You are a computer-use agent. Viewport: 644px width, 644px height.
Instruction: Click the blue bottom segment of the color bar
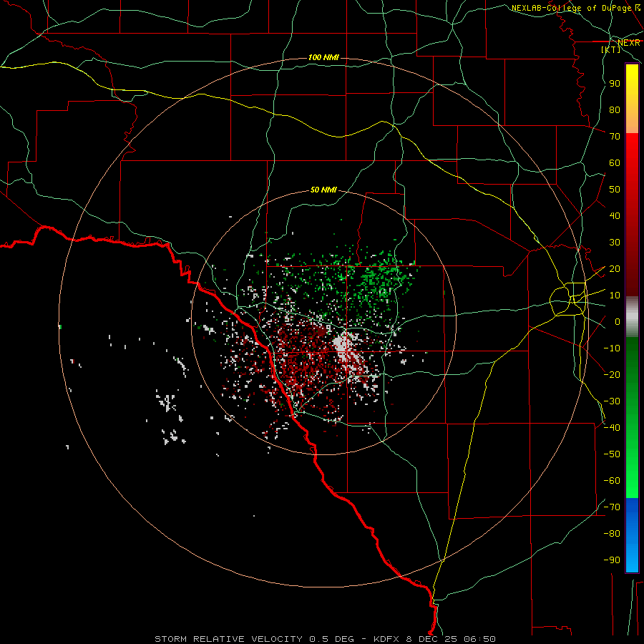pyautogui.click(x=632, y=535)
